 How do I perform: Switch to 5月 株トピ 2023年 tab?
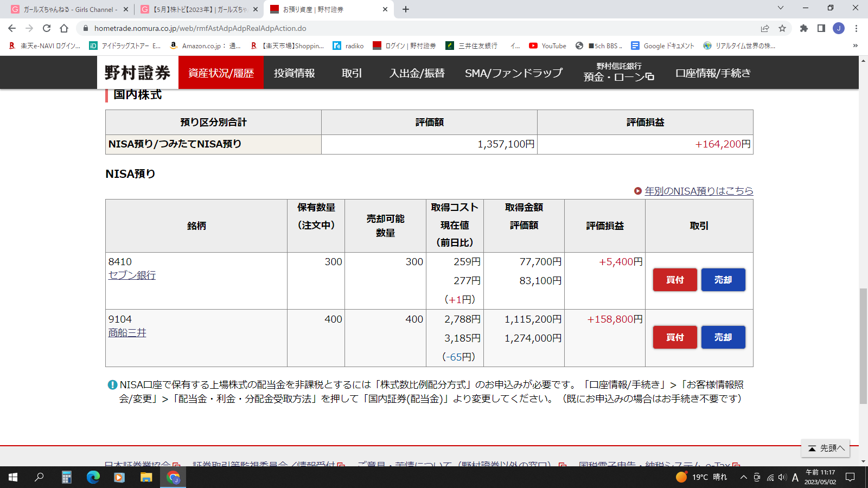click(x=199, y=9)
